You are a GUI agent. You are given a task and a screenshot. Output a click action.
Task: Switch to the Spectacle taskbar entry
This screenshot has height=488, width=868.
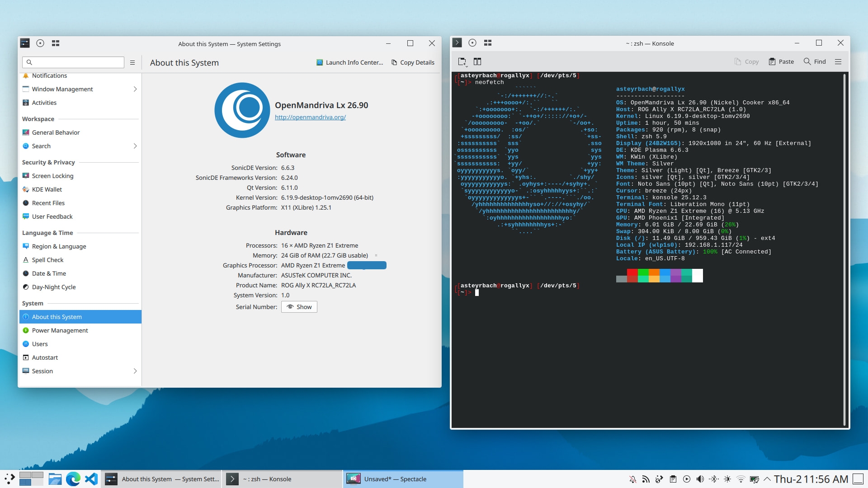point(395,479)
